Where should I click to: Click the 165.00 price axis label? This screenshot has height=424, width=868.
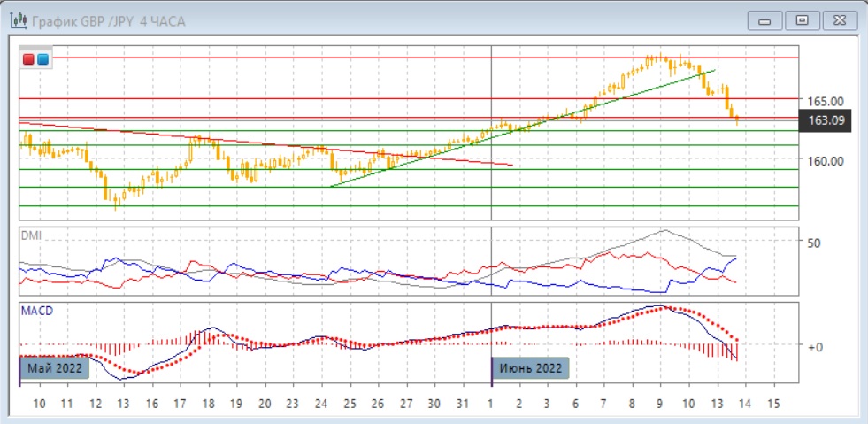coord(824,102)
